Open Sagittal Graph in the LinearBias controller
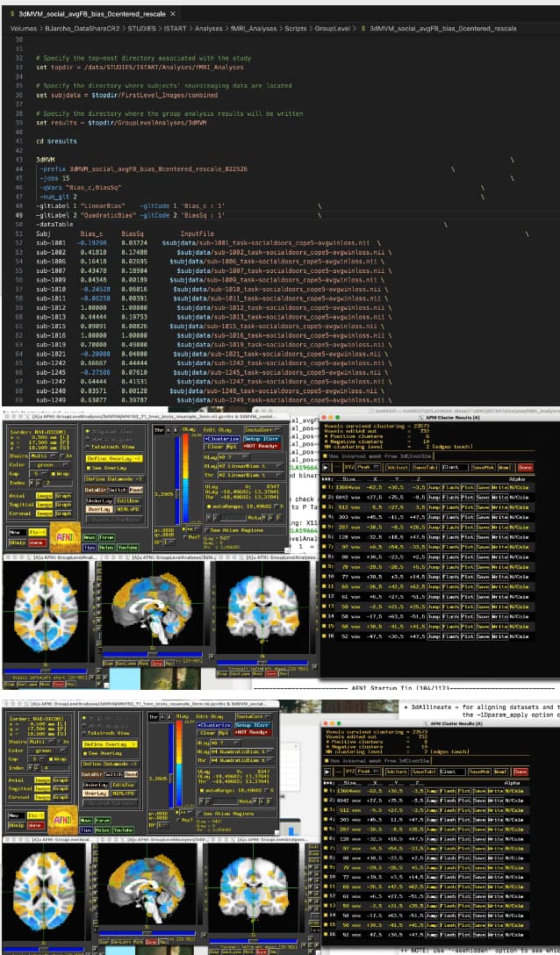The width and height of the screenshot is (560, 955). click(x=63, y=505)
